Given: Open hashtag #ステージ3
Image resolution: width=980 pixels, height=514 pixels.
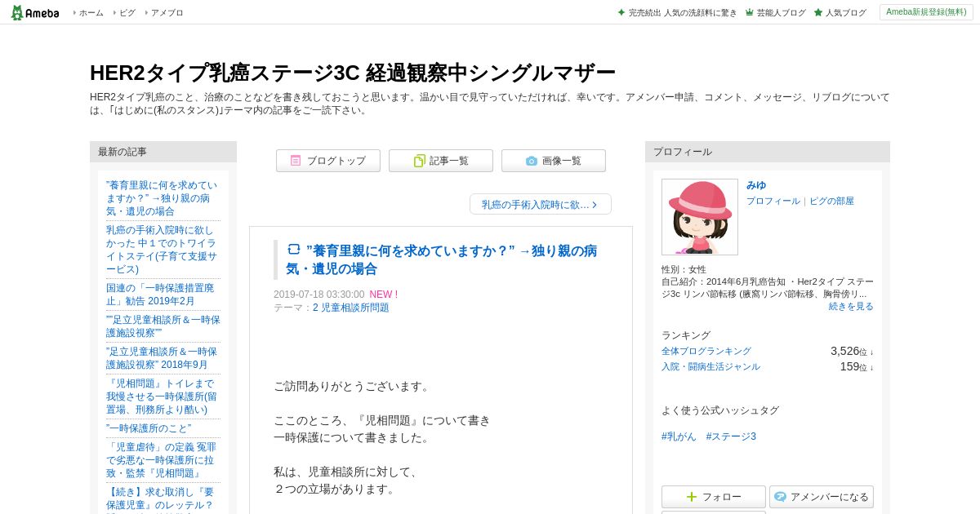Looking at the screenshot, I should click(x=731, y=436).
